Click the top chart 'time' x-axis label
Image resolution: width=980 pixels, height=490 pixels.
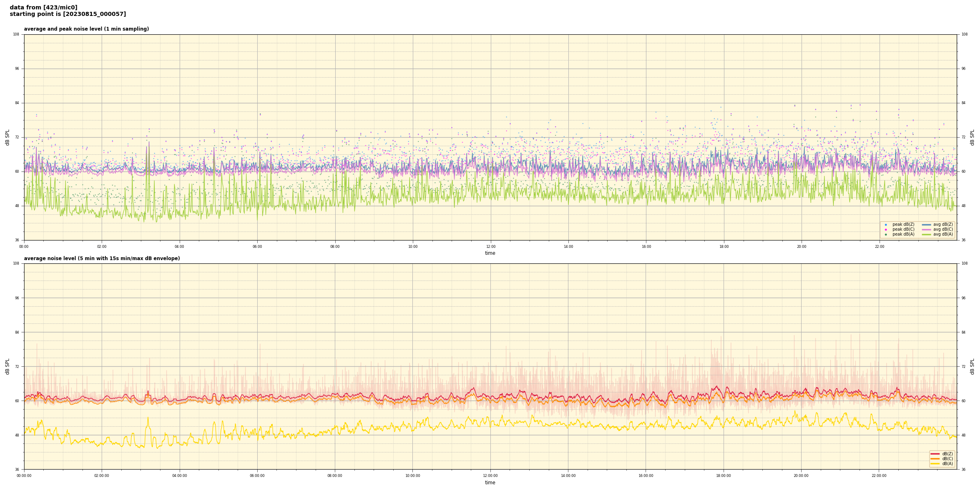coord(490,253)
